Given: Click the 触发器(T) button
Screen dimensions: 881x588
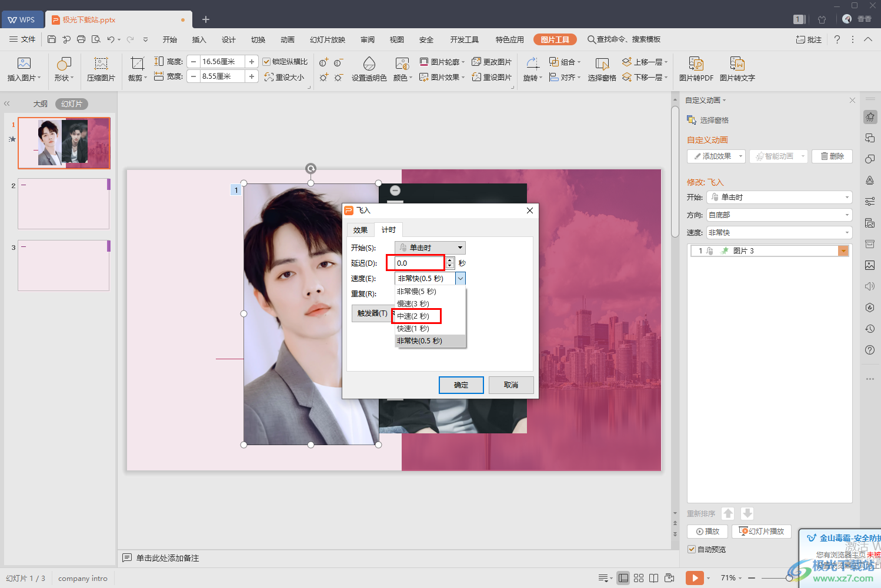Looking at the screenshot, I should point(372,313).
